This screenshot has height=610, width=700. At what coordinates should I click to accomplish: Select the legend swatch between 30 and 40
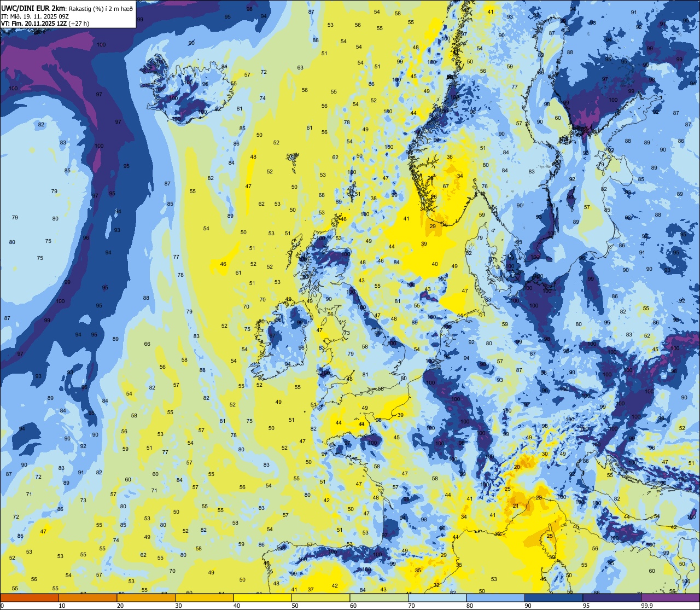(x=204, y=598)
